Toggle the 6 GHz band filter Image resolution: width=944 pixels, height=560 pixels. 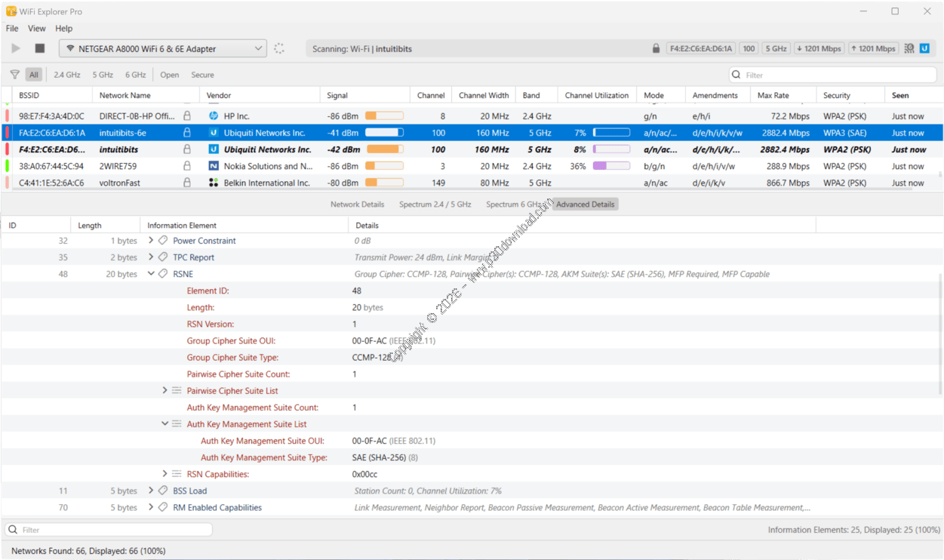pos(136,75)
